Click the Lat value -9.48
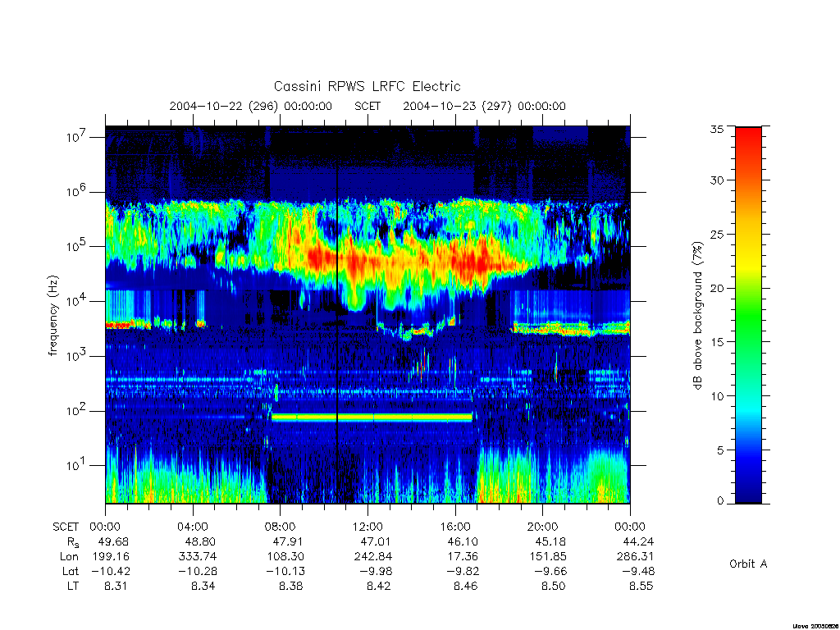This screenshot has width=840, height=630. tap(638, 571)
